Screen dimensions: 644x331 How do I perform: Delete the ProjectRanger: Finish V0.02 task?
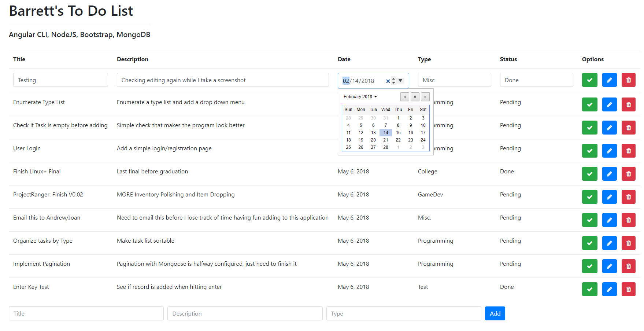coord(629,197)
